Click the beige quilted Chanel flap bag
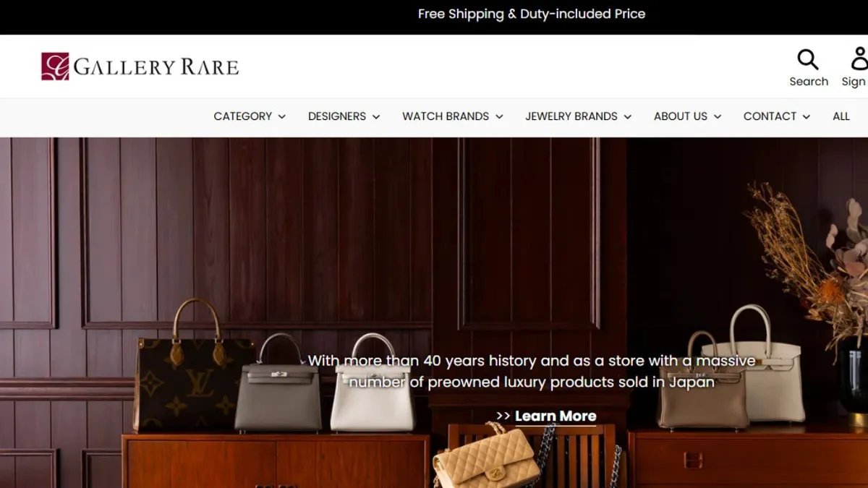 click(x=486, y=457)
